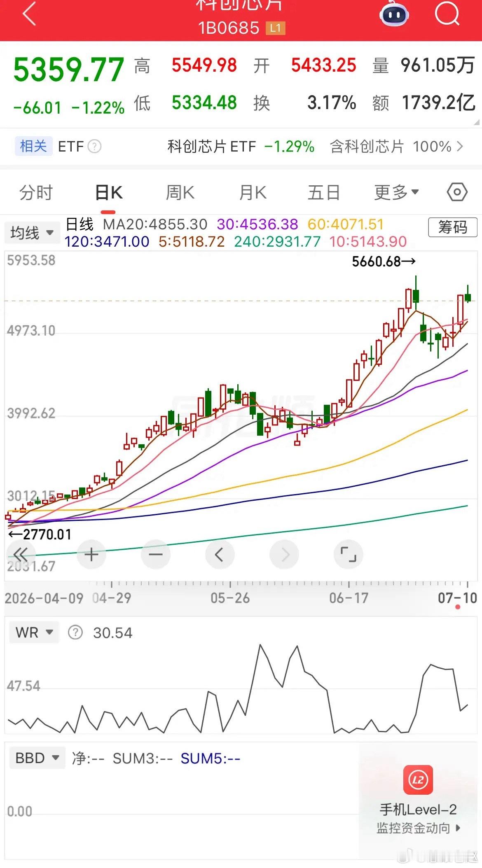Screen dimensions: 482x868
Task: Tap the 05-26 date axis label
Action: pos(230,598)
